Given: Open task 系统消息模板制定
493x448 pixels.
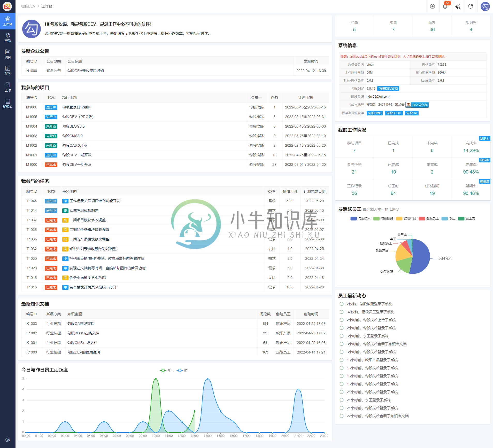Looking at the screenshot, I should [84, 210].
